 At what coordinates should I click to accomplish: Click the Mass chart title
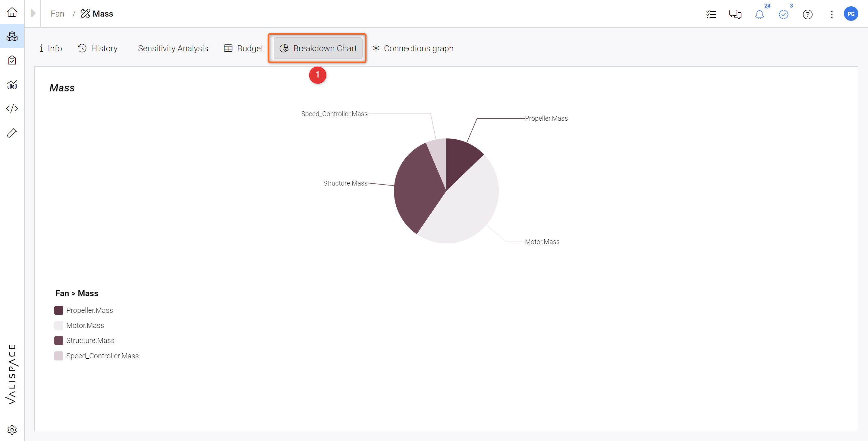(62, 88)
